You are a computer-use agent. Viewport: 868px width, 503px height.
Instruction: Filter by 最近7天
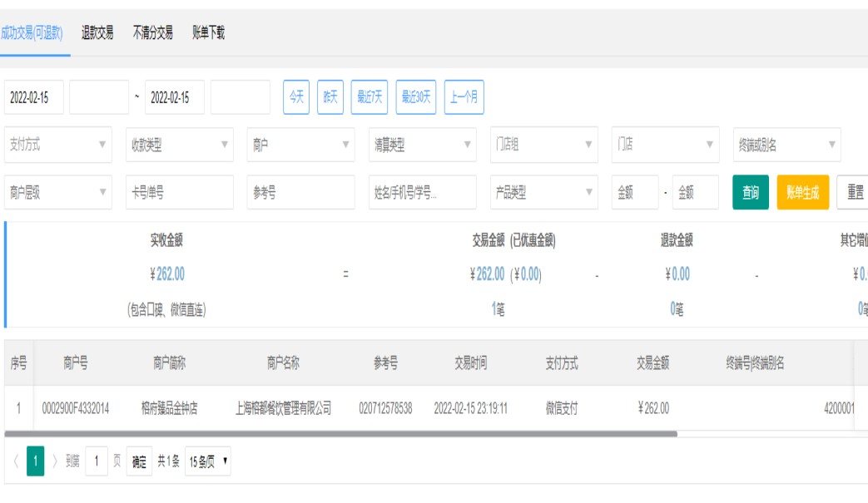370,97
